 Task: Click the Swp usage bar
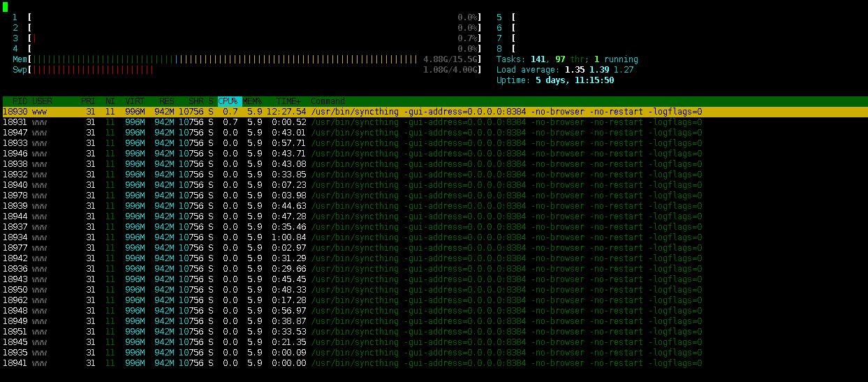pos(247,69)
